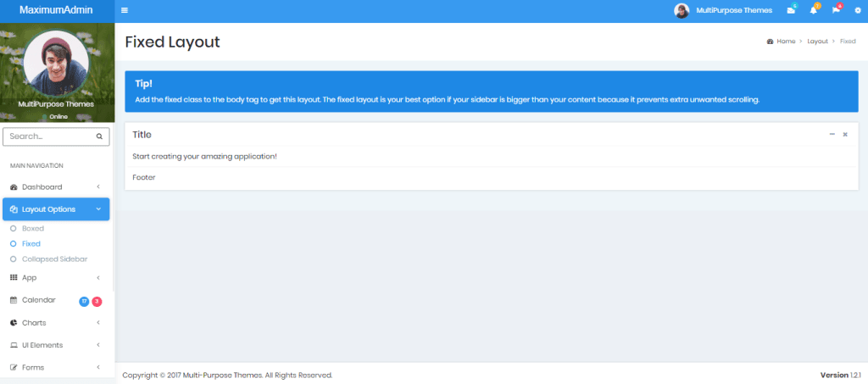Focus the sidebar Search field
Viewport: 868px width, 384px height.
[56, 136]
